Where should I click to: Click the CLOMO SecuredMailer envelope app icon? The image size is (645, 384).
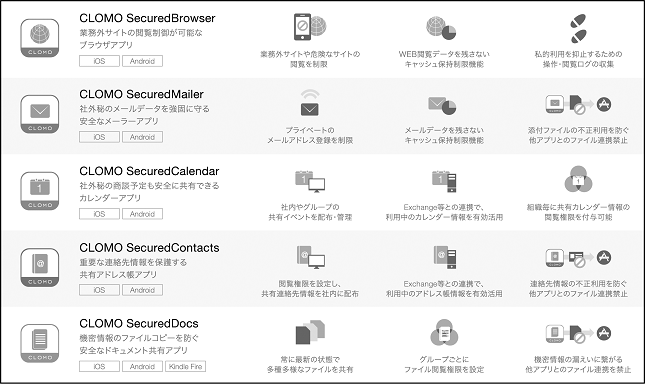40,114
